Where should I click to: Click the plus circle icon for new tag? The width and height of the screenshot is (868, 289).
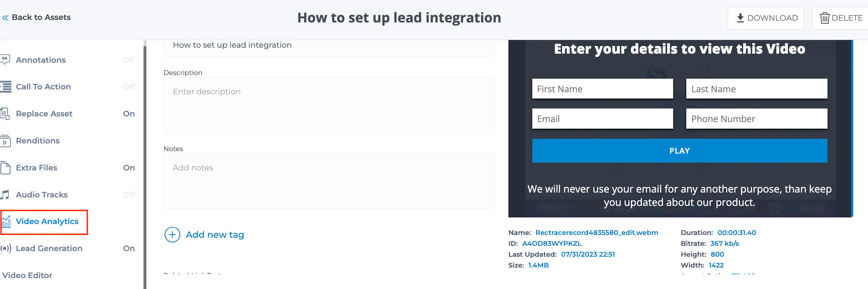pos(172,235)
